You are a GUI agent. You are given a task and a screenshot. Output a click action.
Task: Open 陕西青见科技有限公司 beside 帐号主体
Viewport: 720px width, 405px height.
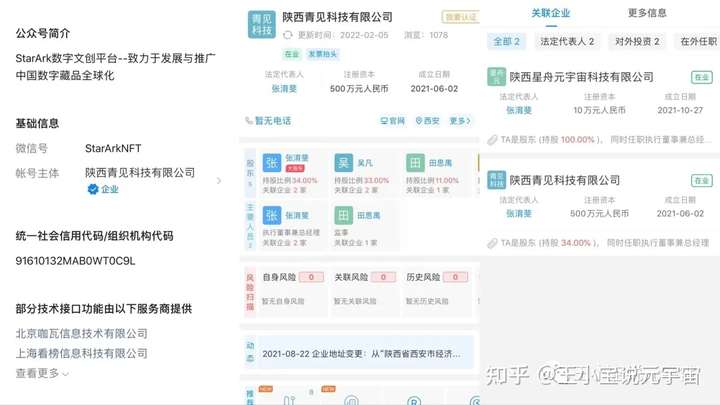140,173
